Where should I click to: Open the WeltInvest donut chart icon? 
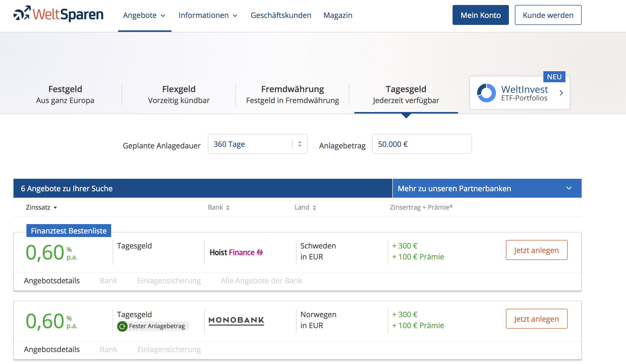(486, 93)
